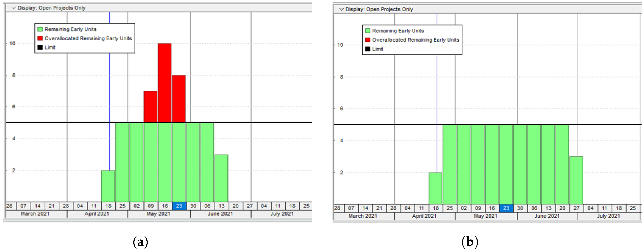This screenshot has height=252, width=644.
Task: Click black Limit swatch in chart (b) legend
Action: [x=368, y=49]
